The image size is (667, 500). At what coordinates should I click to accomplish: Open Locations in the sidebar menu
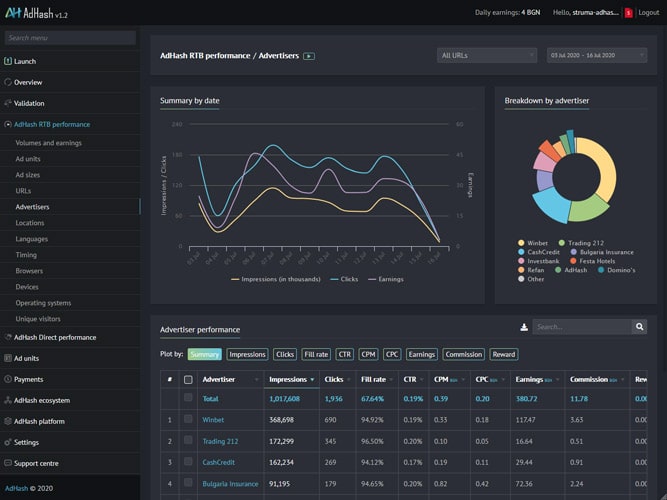pos(30,223)
